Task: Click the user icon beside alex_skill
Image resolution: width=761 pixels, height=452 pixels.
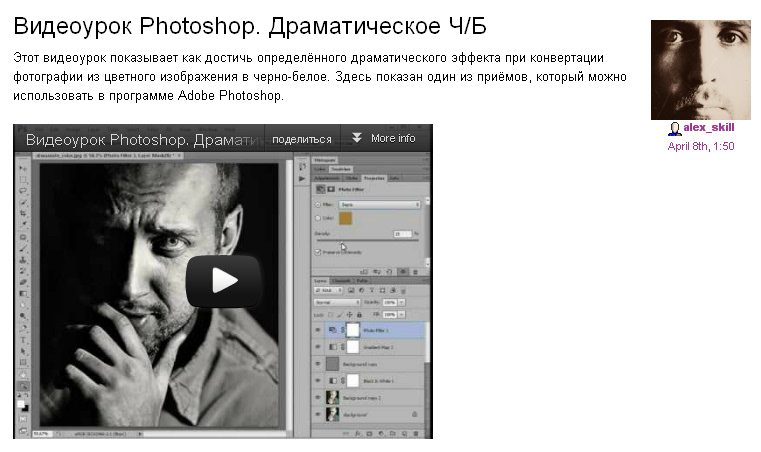Action: [675, 128]
